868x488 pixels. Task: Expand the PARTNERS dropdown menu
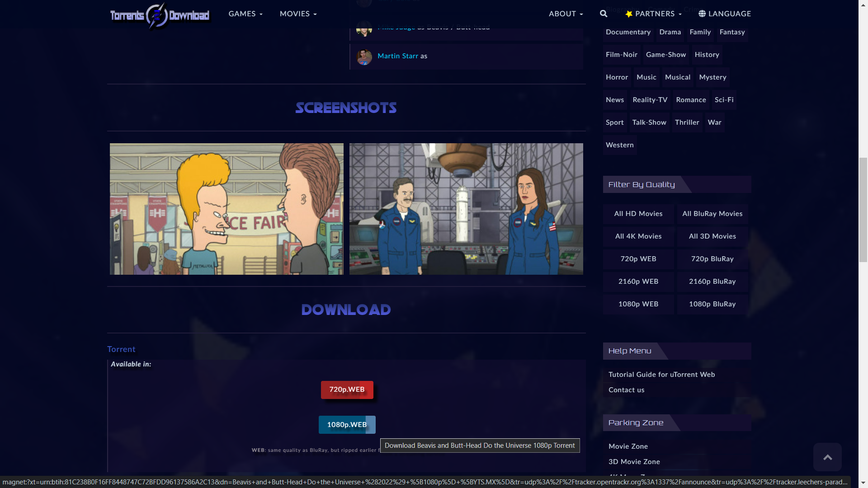point(653,14)
